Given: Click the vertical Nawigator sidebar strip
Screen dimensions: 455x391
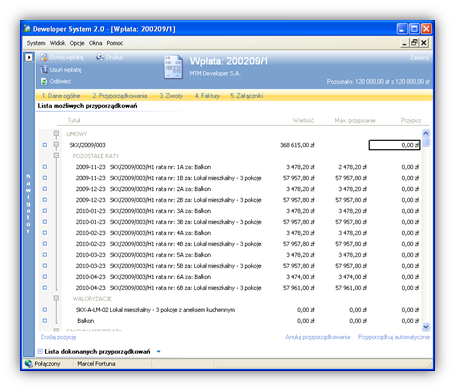Looking at the screenshot, I should pos(29,203).
